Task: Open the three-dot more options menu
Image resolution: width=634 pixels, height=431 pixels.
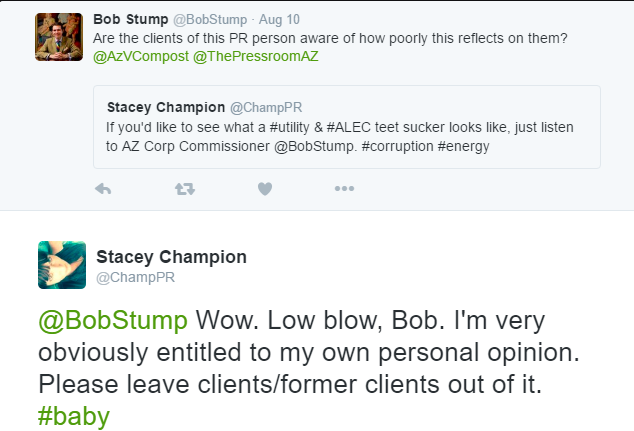Action: [x=345, y=188]
